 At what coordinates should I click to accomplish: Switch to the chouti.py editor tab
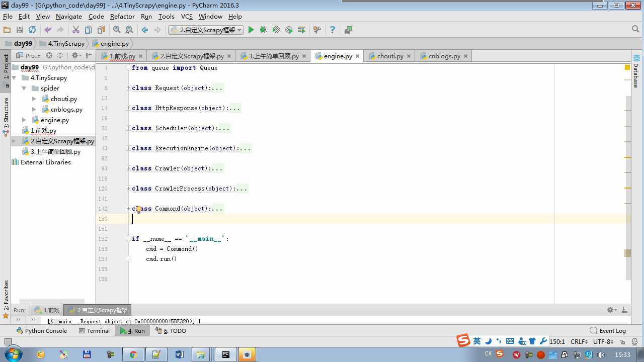[390, 56]
